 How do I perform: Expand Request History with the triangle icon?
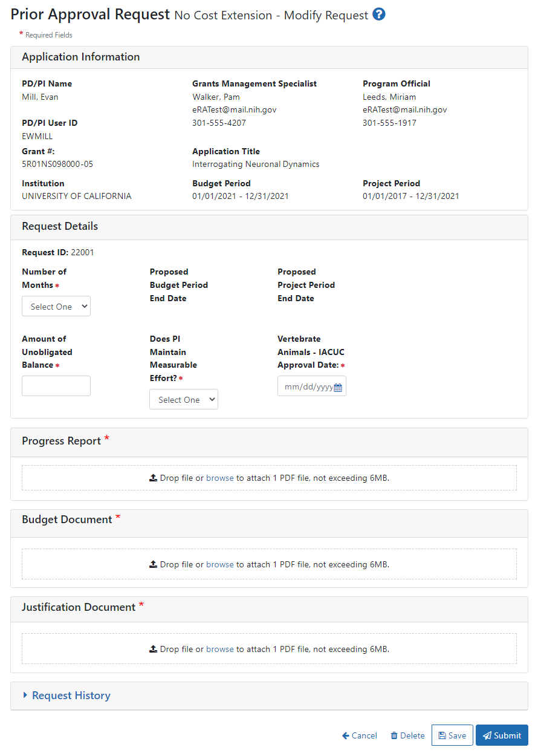25,696
